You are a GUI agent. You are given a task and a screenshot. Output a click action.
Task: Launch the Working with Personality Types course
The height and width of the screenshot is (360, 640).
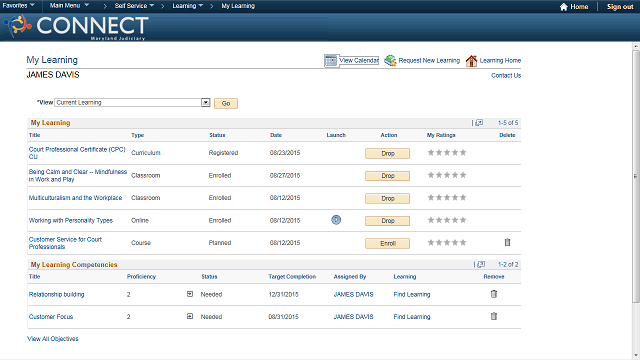click(x=336, y=220)
